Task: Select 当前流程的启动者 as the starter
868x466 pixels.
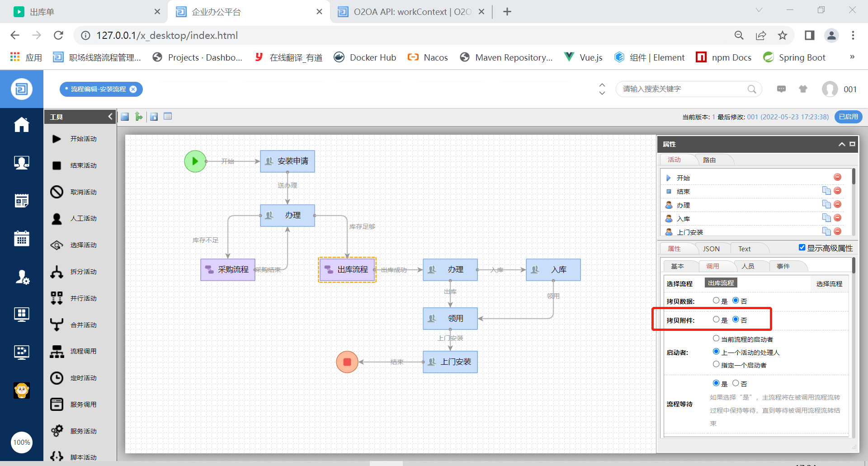Action: click(716, 339)
